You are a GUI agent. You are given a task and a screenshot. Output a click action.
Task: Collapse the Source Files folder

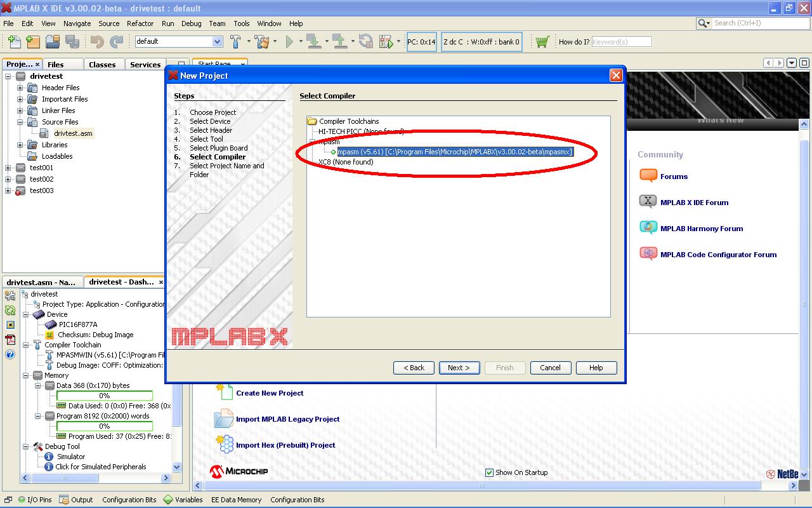[20, 122]
